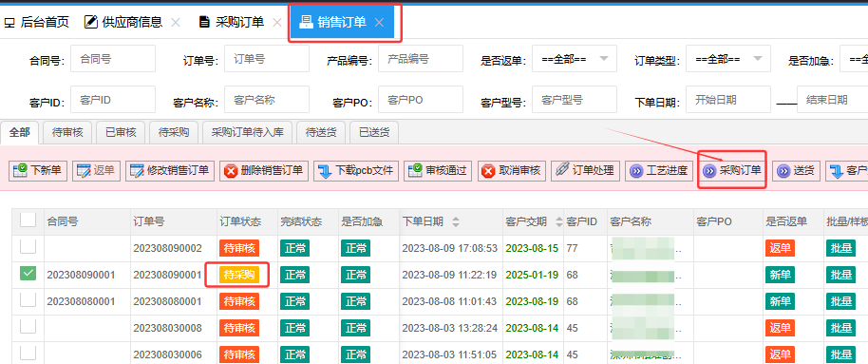Click the 销售订单 tab icon
This screenshot has height=364, width=868.
306,22
